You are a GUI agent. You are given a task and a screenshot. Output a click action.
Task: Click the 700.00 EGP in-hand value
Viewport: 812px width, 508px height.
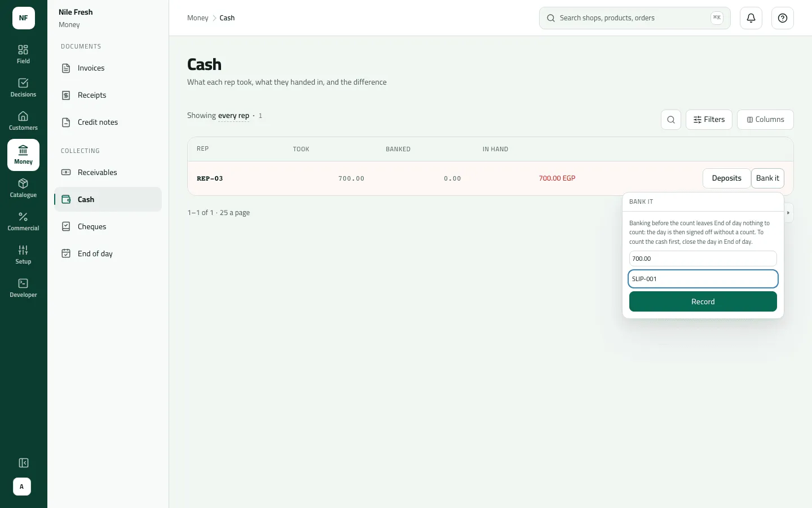557,178
